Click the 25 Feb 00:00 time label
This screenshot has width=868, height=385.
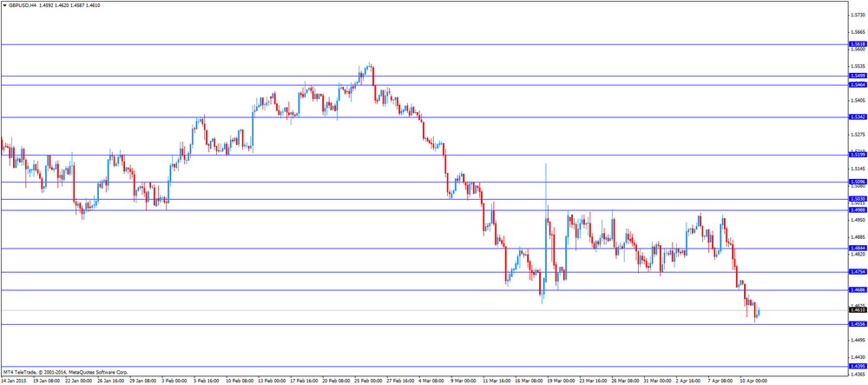(367, 382)
